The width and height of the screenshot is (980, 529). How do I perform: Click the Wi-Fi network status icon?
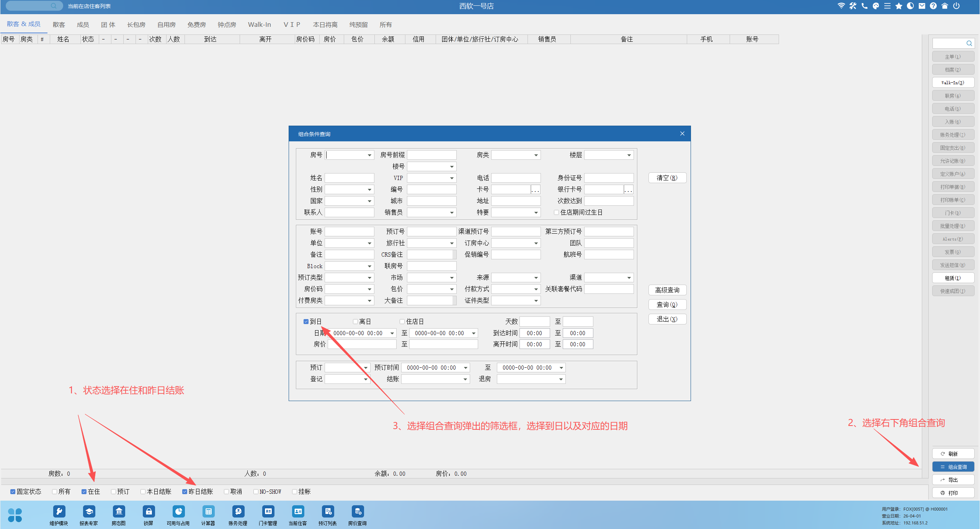coord(841,6)
